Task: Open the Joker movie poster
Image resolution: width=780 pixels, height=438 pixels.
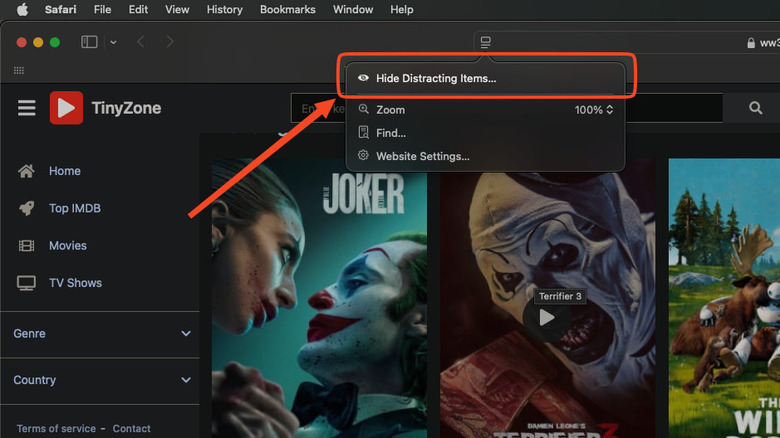Action: click(319, 298)
